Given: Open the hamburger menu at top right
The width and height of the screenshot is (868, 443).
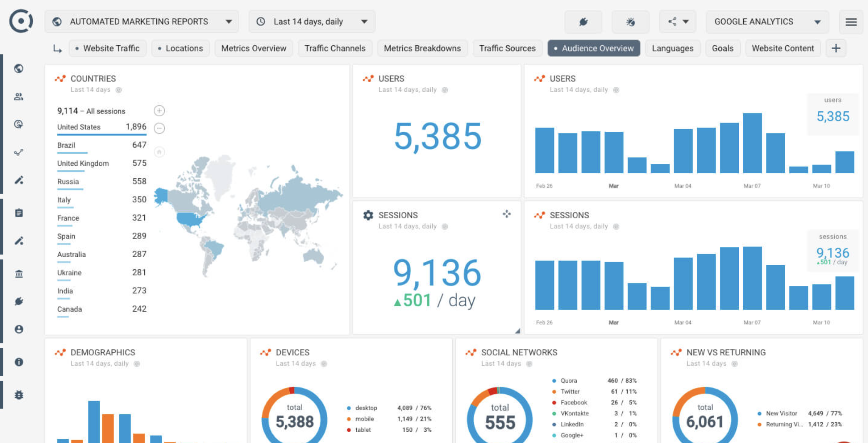Looking at the screenshot, I should (851, 22).
